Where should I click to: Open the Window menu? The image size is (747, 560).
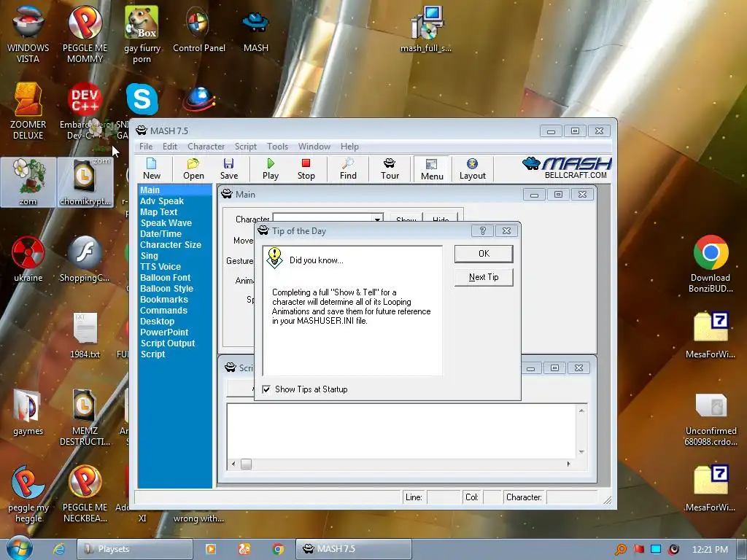pos(314,147)
